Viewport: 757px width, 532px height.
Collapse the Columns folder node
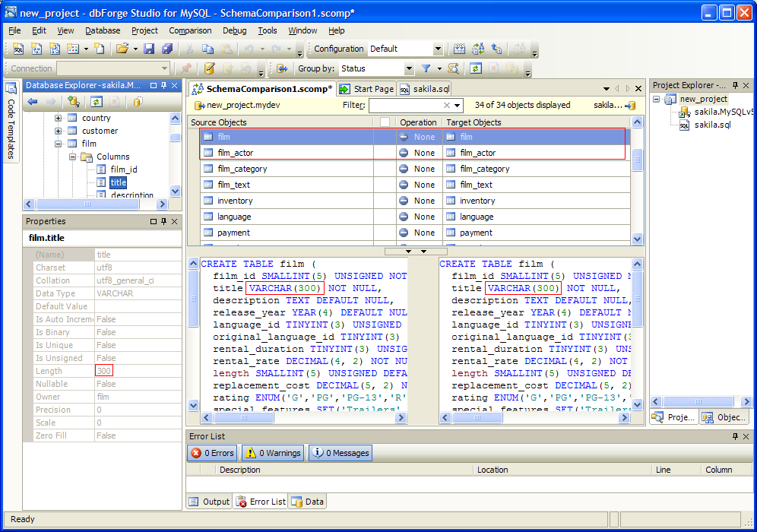point(72,157)
